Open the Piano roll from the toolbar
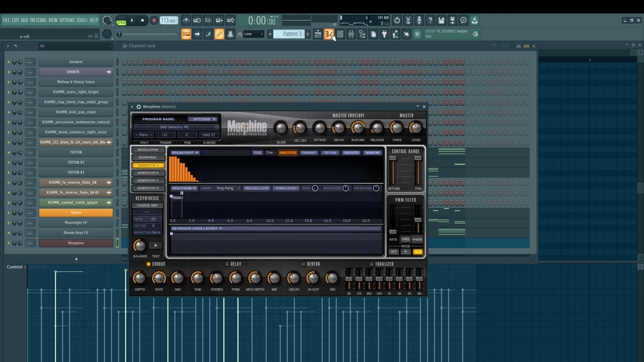644x362 pixels. 329,34
